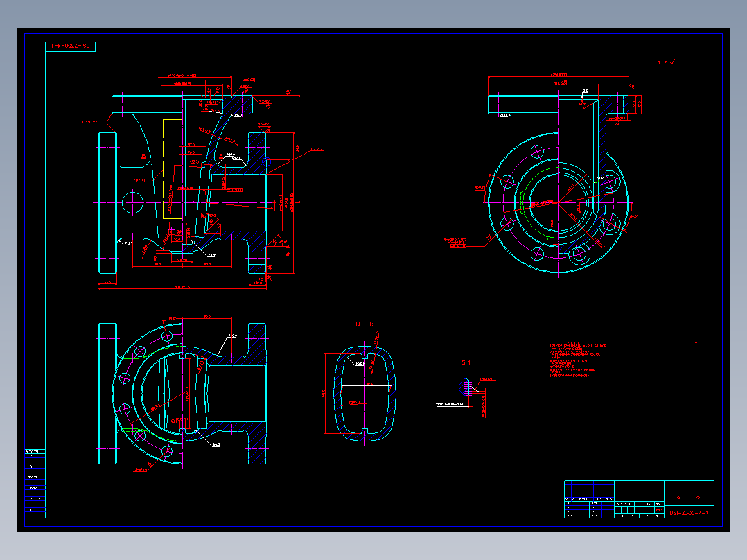This screenshot has height=560, width=747.
Task: Click the surface finish symbol at top-right corner
Action: click(667, 62)
